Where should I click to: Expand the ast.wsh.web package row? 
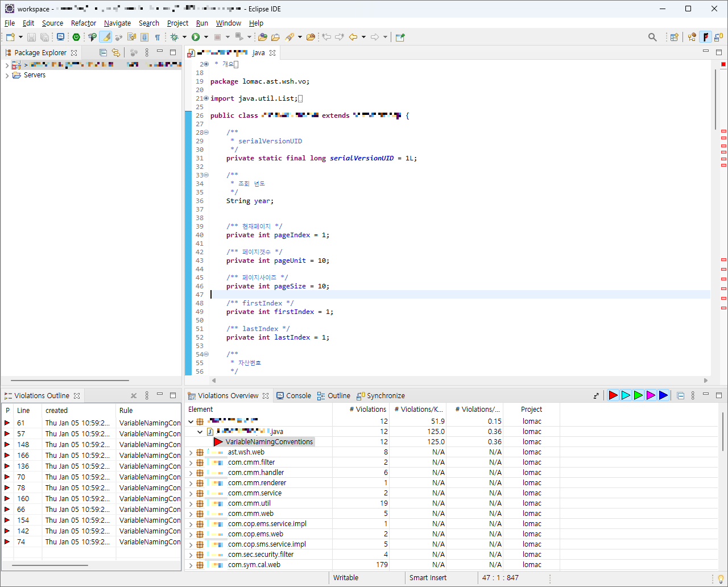point(191,453)
